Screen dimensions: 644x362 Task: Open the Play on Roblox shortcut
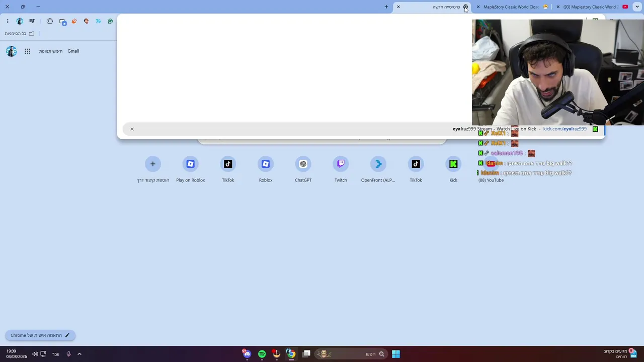coord(190,170)
